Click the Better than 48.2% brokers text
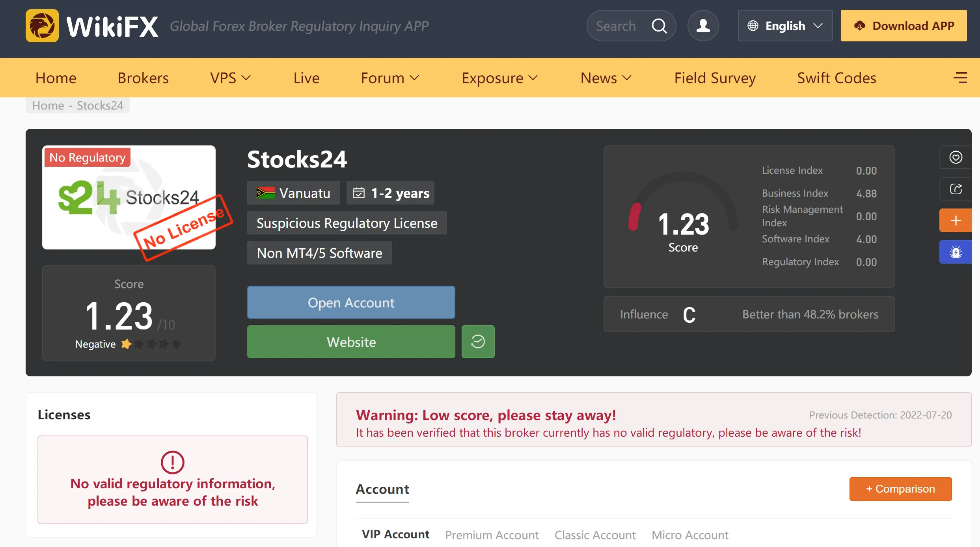The height and width of the screenshot is (547, 980). point(810,314)
